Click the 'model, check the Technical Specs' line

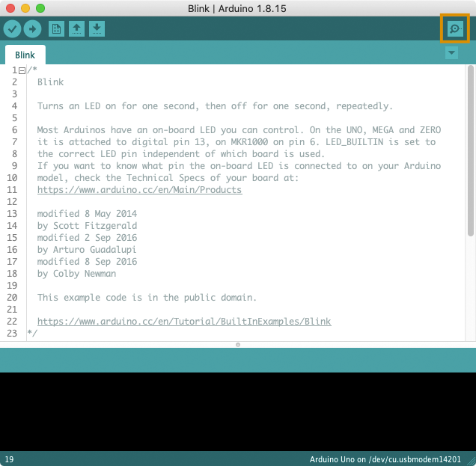pyautogui.click(x=168, y=178)
